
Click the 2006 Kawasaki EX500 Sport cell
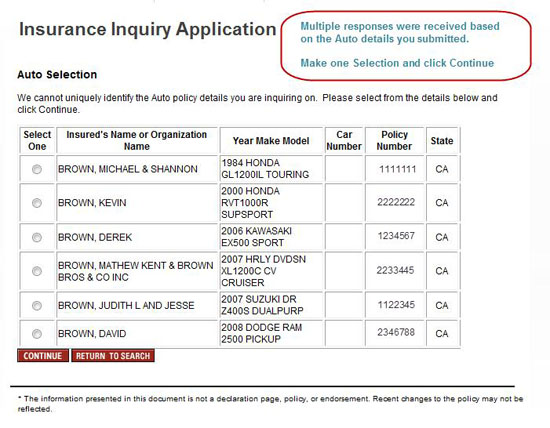(x=271, y=237)
